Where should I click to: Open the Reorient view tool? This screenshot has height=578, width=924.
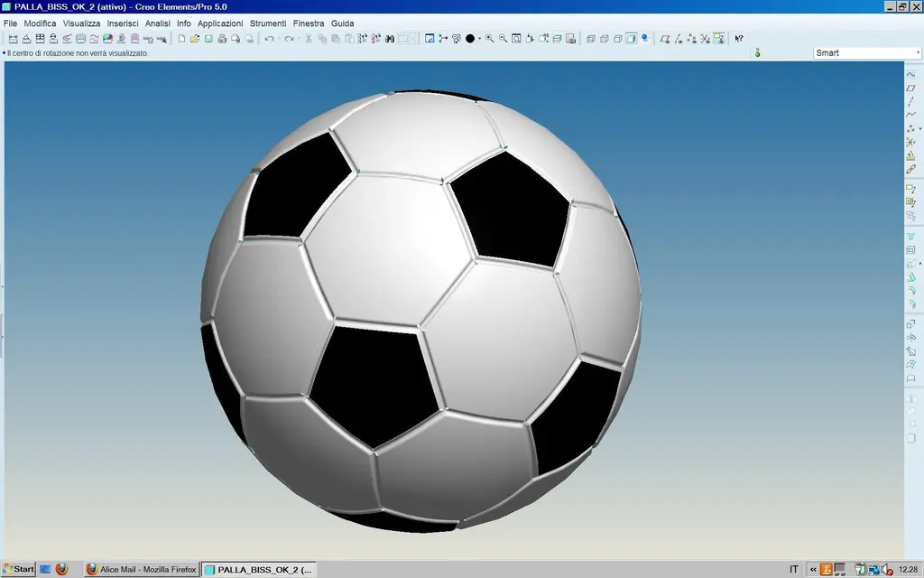[529, 39]
